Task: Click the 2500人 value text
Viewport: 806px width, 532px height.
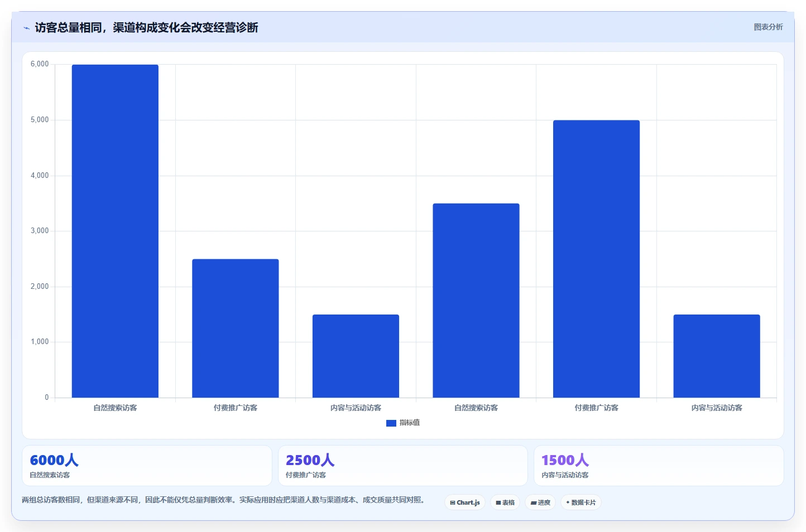Action: tap(310, 460)
